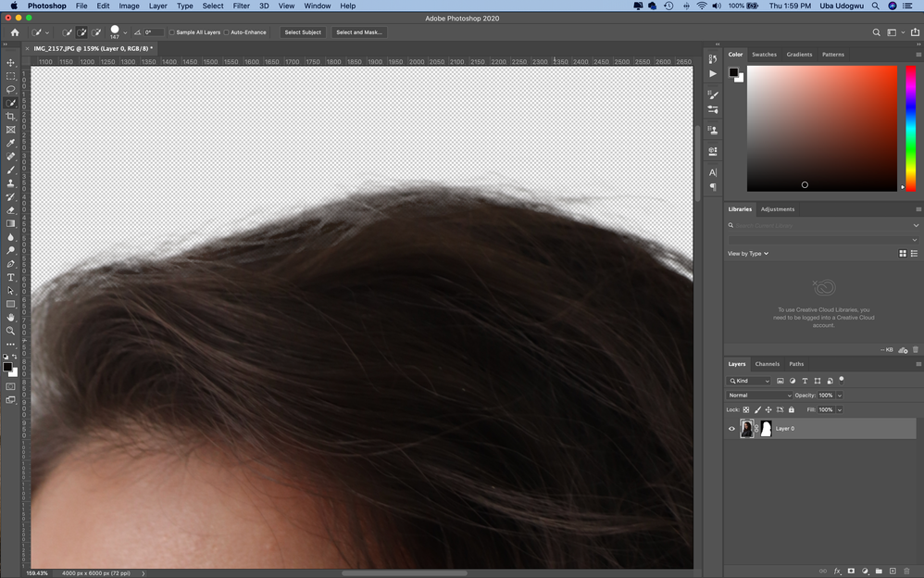Image resolution: width=924 pixels, height=578 pixels.
Task: Select the Move tool
Action: pos(10,62)
